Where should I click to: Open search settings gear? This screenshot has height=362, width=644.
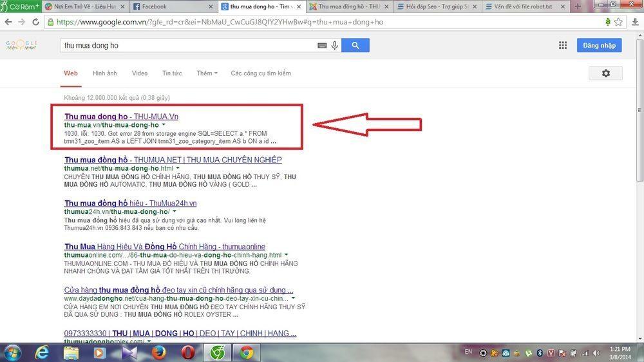[x=605, y=73]
